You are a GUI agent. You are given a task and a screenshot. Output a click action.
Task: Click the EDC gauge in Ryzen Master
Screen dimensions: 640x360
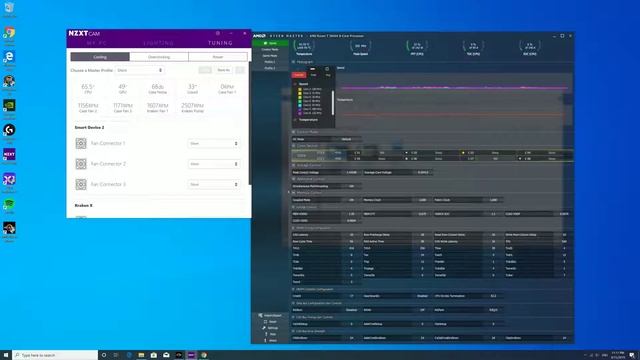pyautogui.click(x=529, y=47)
